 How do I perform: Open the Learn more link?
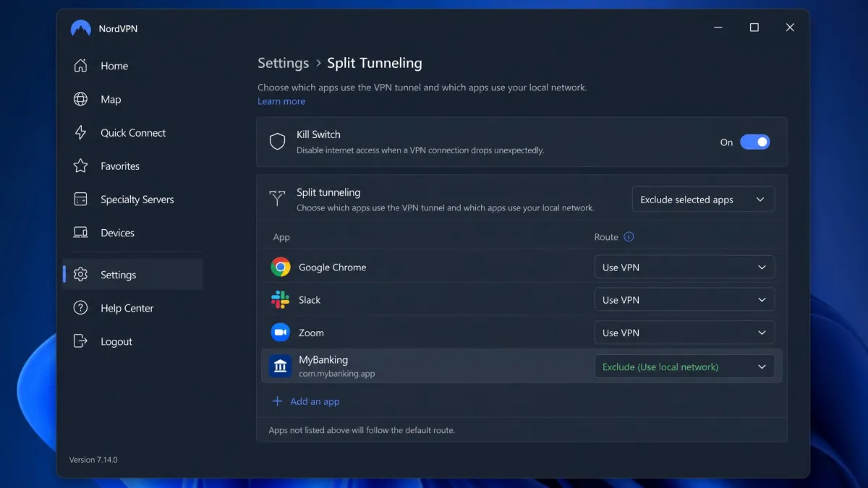[281, 101]
